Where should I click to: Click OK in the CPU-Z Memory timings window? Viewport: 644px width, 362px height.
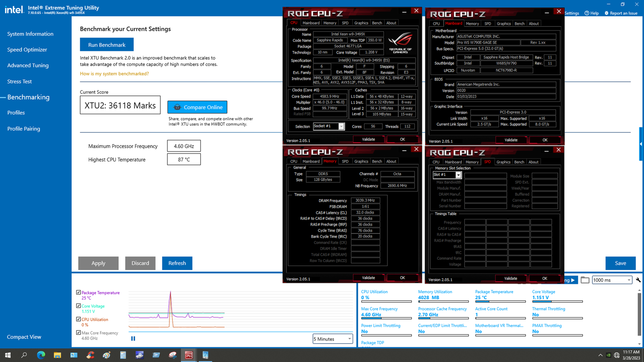(402, 278)
